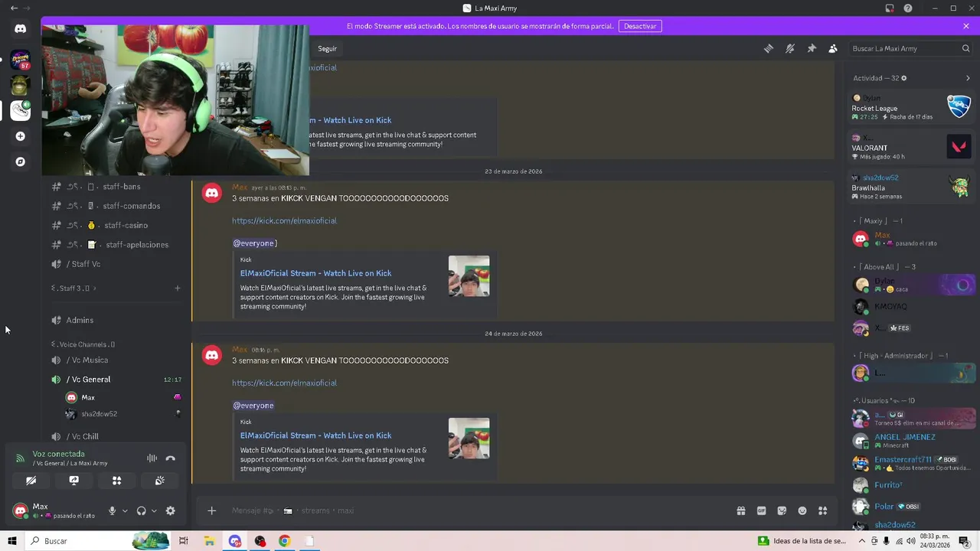Click the Buscar La Maxi Army search field
Image resolution: width=980 pixels, height=551 pixels.
tap(910, 48)
